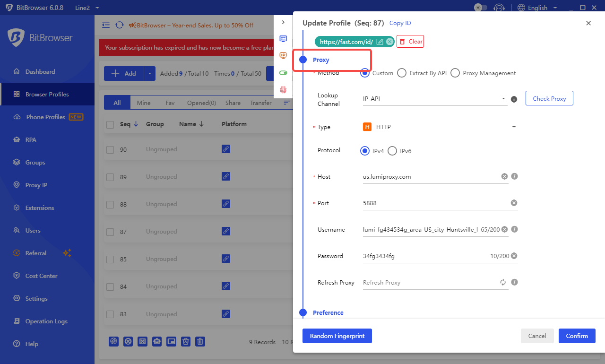Open the notifications support icon in the title bar

click(x=499, y=8)
